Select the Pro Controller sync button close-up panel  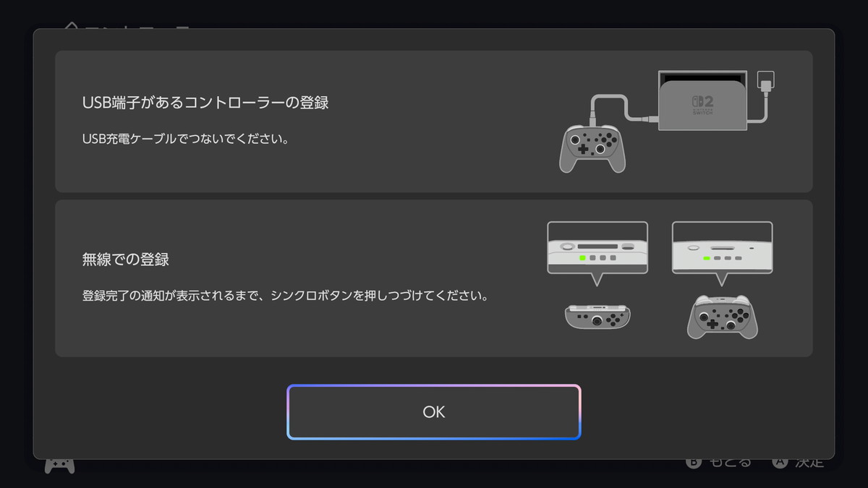(x=722, y=248)
